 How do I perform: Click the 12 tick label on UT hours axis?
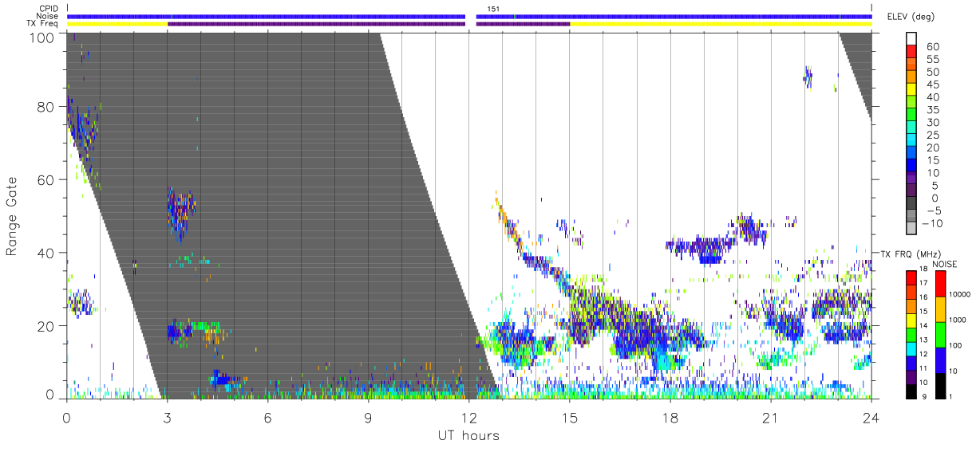(468, 418)
